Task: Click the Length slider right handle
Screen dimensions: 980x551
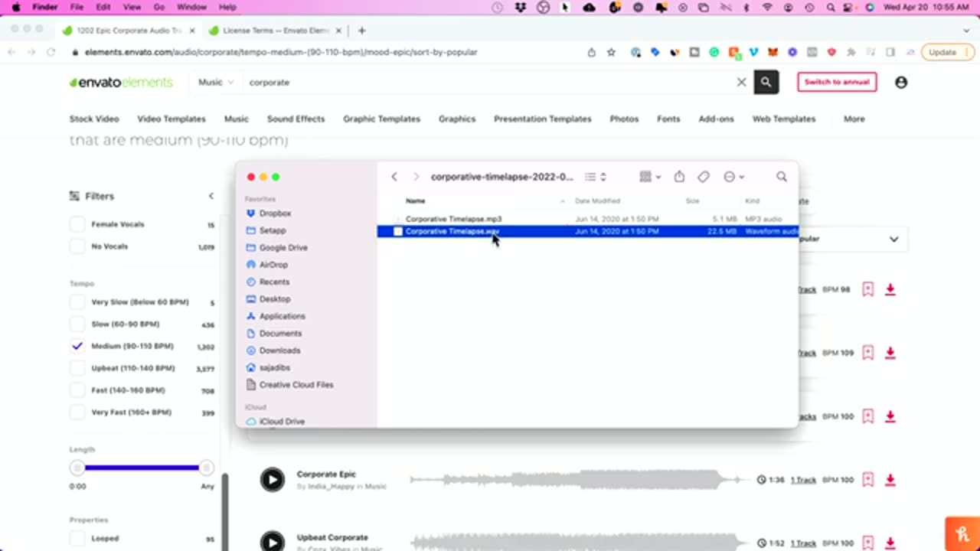Action: click(205, 468)
